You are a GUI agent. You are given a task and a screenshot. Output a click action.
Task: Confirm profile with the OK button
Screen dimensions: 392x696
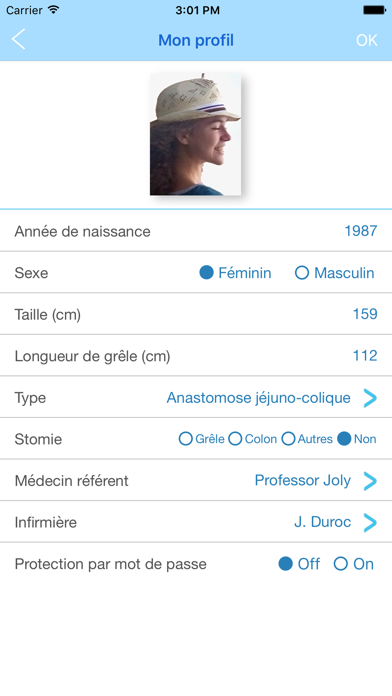click(x=367, y=40)
